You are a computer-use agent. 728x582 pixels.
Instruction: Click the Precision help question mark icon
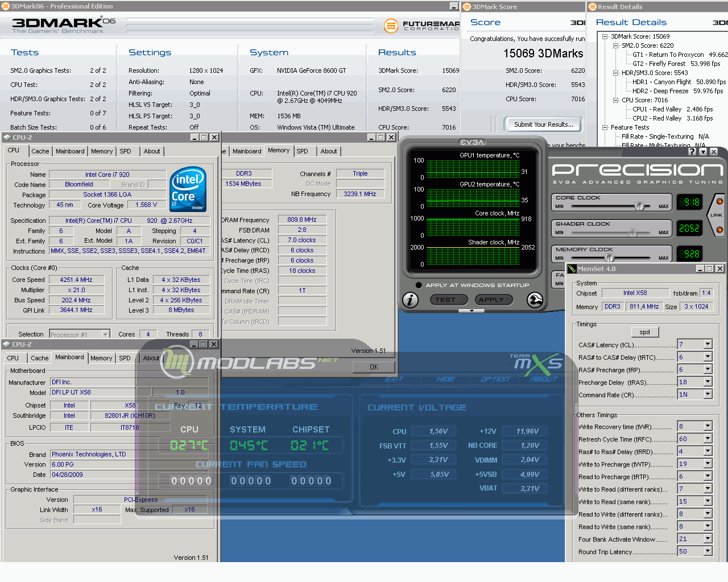tap(692, 152)
